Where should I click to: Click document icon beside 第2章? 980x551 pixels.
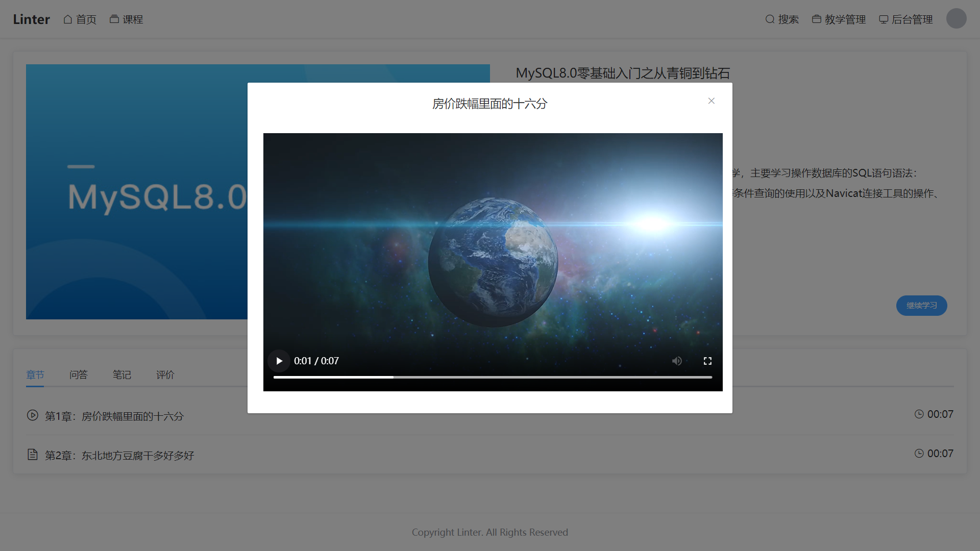pos(33,455)
